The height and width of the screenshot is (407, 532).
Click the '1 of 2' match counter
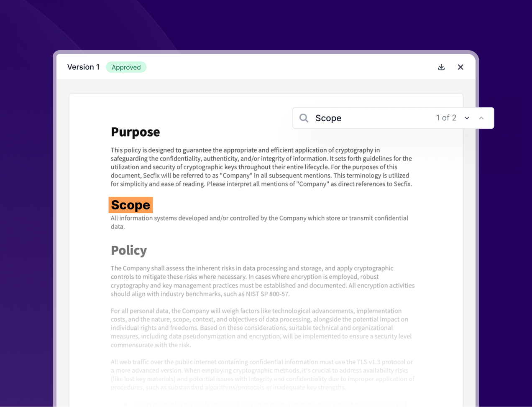446,118
